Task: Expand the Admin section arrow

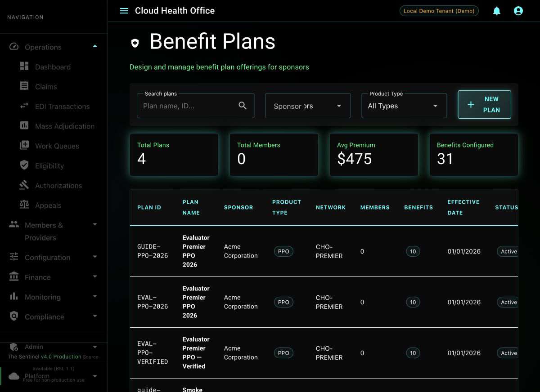Action: point(95,347)
